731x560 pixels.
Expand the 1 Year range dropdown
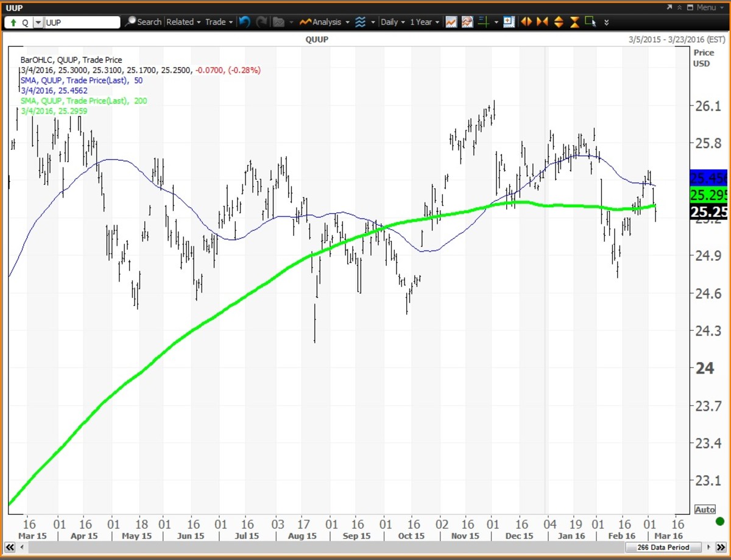[x=425, y=22]
